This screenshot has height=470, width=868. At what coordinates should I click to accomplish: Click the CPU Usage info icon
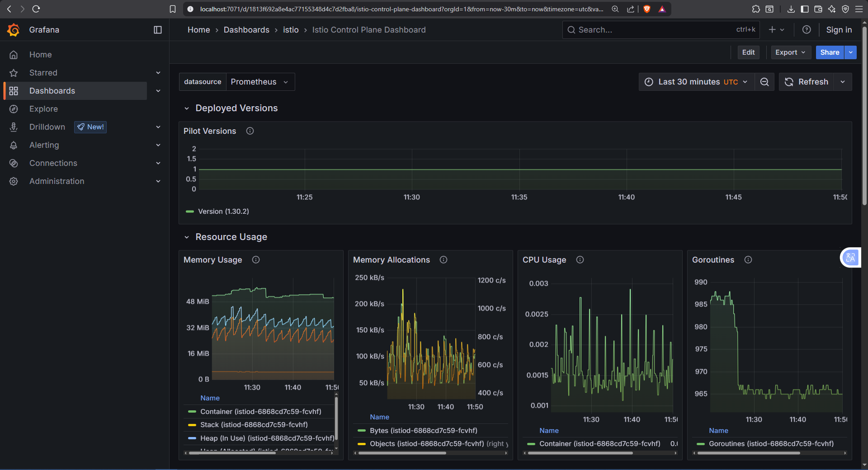(580, 260)
